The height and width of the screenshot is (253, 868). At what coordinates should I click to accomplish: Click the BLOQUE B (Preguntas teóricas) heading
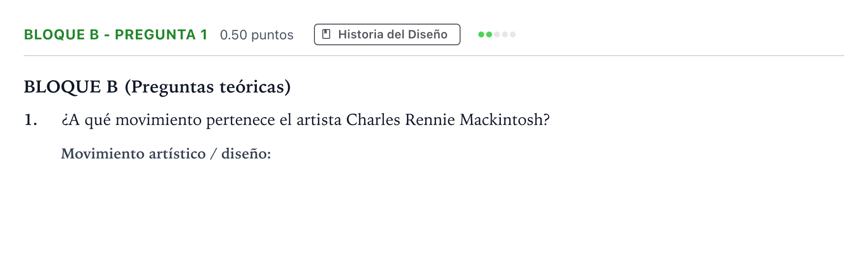157,87
